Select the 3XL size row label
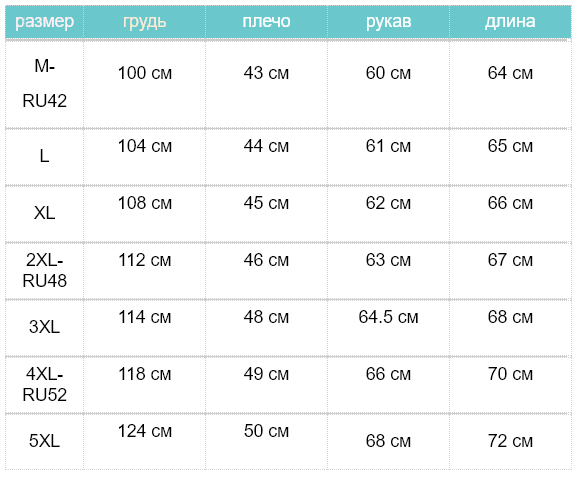 pyautogui.click(x=45, y=327)
